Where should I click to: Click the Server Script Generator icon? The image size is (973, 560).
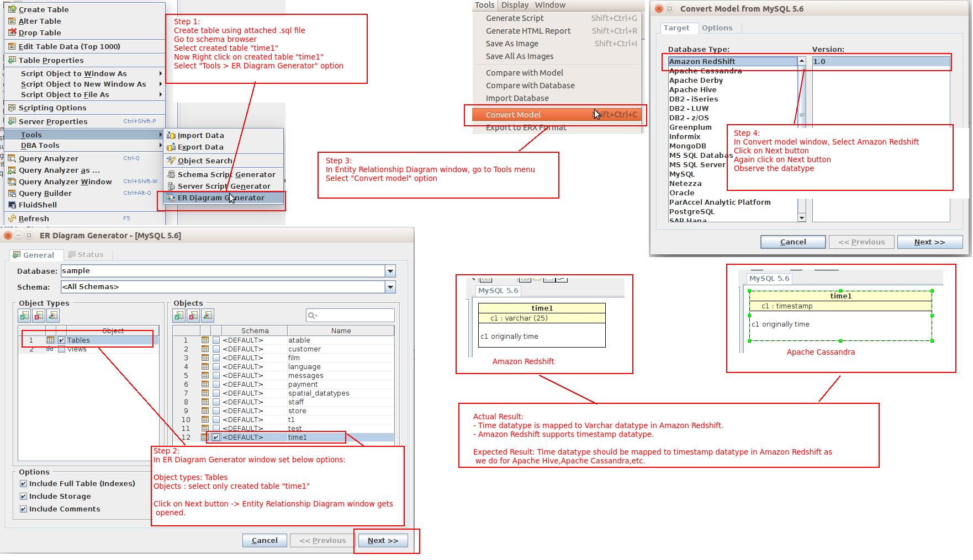tap(171, 186)
